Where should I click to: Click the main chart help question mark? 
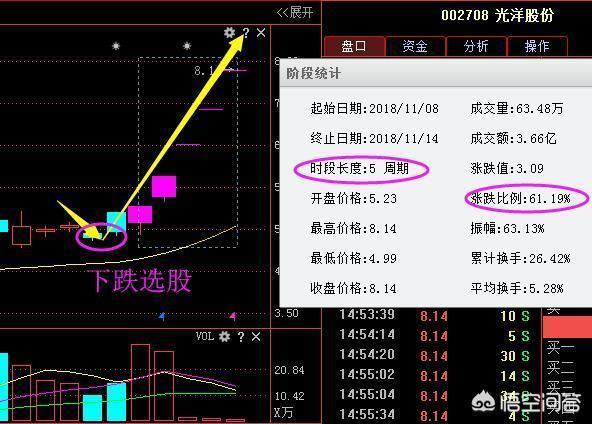point(246,33)
